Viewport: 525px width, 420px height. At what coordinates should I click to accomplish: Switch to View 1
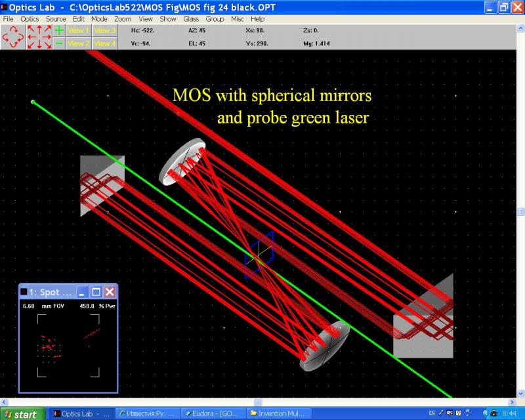(79, 30)
